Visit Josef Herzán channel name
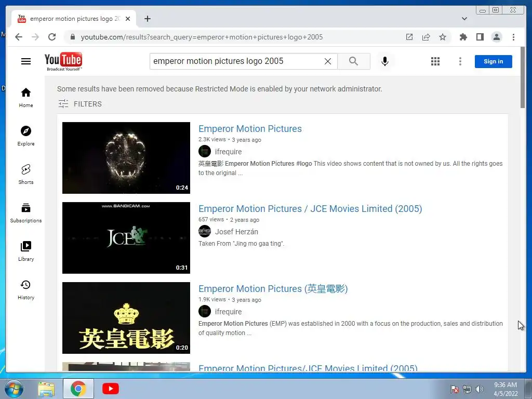This screenshot has height=399, width=532. (x=236, y=232)
